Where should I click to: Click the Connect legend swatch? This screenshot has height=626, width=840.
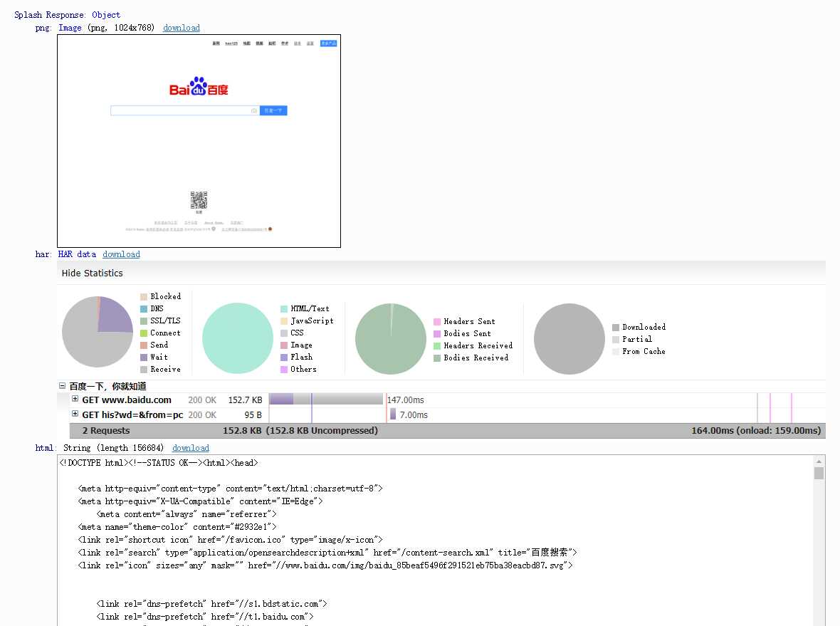click(144, 333)
